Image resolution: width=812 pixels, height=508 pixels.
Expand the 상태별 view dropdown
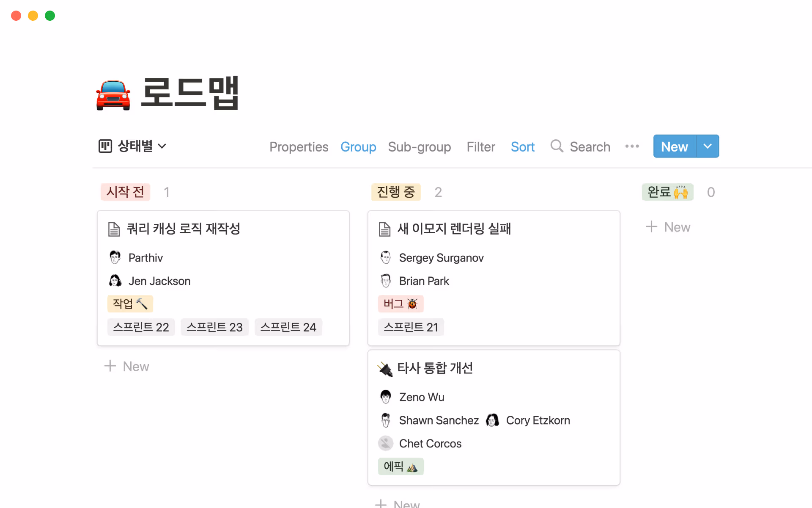coord(163,146)
